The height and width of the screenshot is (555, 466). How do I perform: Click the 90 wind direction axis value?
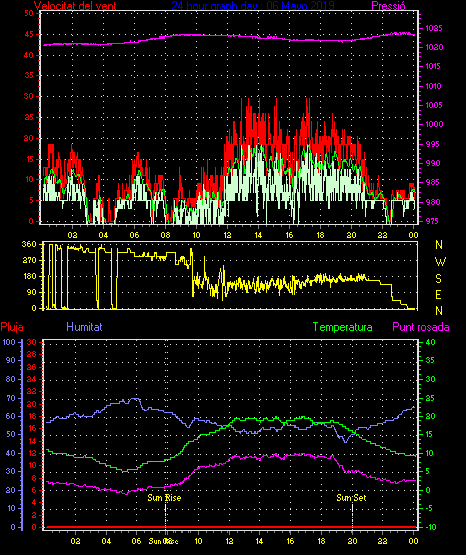tap(31, 292)
